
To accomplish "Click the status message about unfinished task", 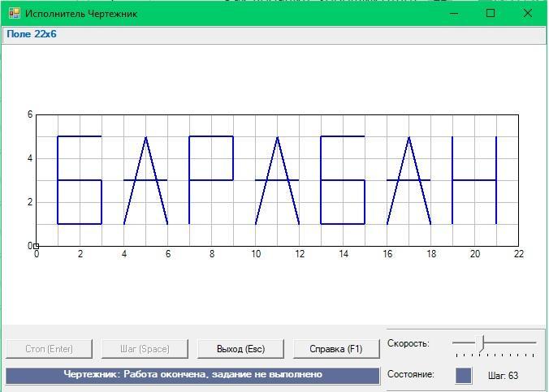I will (x=192, y=375).
